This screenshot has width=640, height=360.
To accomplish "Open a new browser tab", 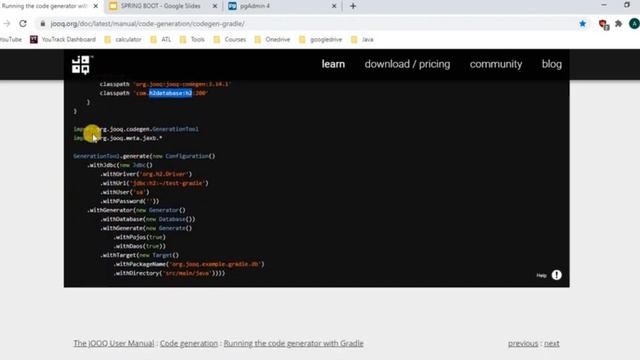I will coord(353,6).
